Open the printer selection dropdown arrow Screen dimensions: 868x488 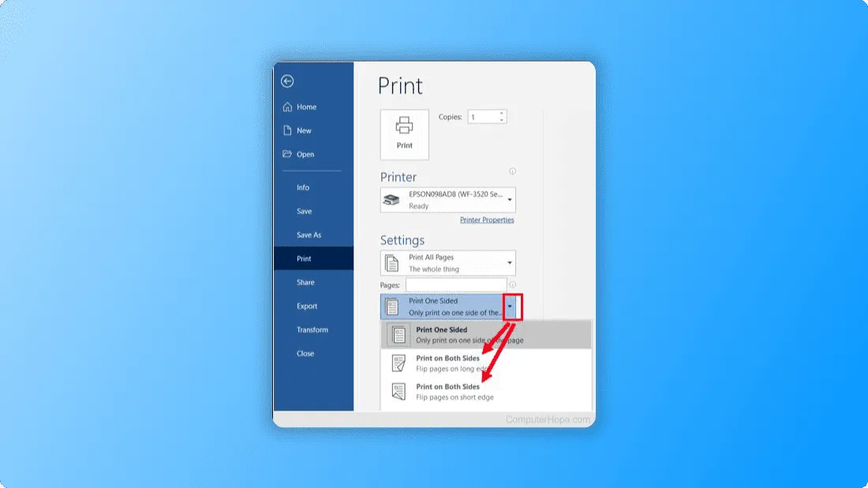[510, 200]
